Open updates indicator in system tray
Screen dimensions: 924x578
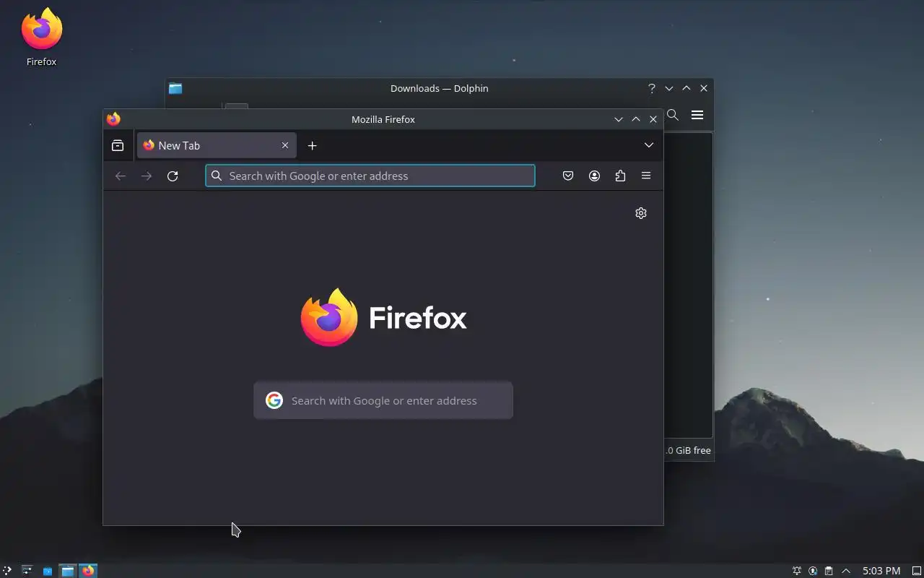pos(813,571)
